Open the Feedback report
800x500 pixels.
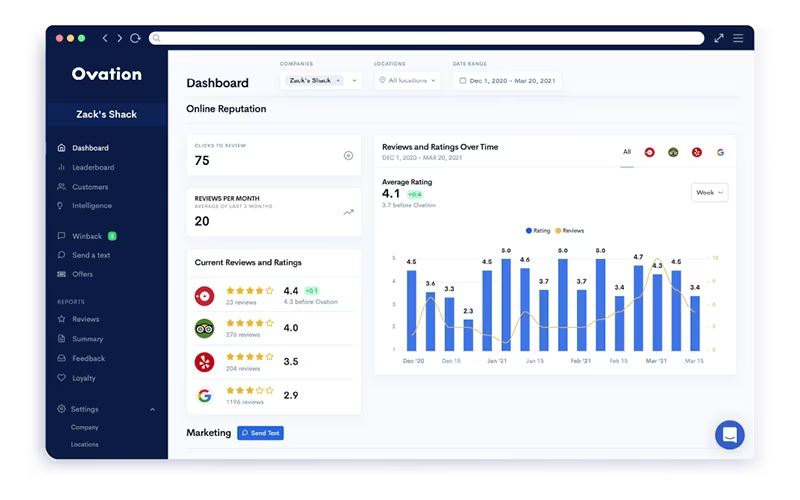pos(89,359)
